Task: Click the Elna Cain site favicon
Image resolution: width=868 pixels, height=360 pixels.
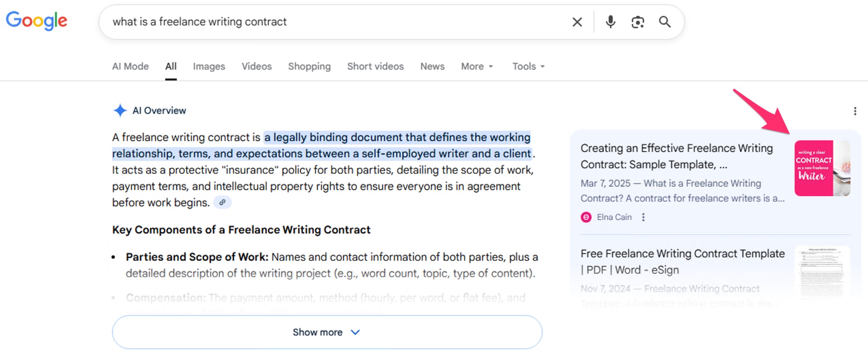Action: tap(586, 217)
